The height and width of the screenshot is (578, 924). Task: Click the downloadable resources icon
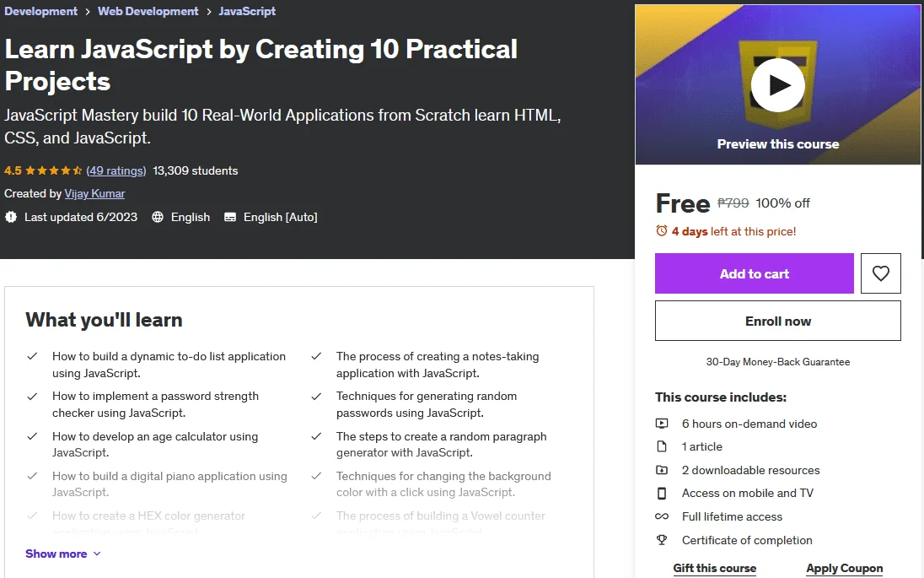662,470
